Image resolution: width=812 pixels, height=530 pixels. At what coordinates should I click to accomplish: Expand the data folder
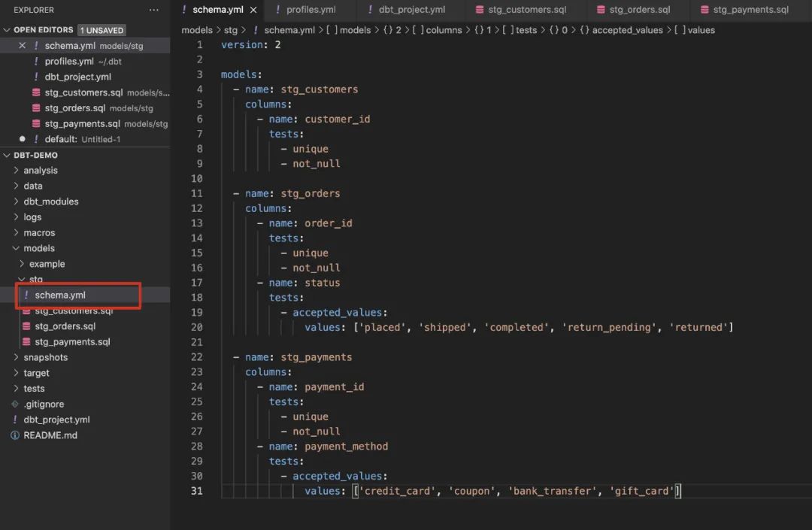point(16,186)
